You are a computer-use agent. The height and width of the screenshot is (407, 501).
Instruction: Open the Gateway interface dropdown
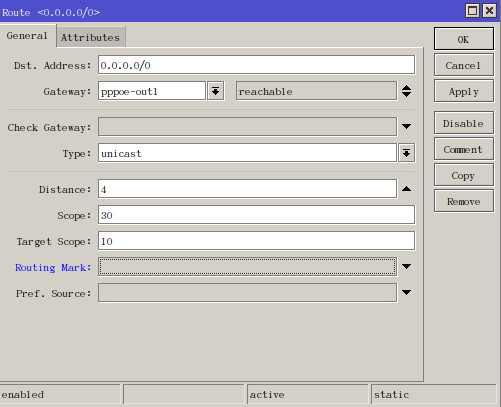[216, 91]
